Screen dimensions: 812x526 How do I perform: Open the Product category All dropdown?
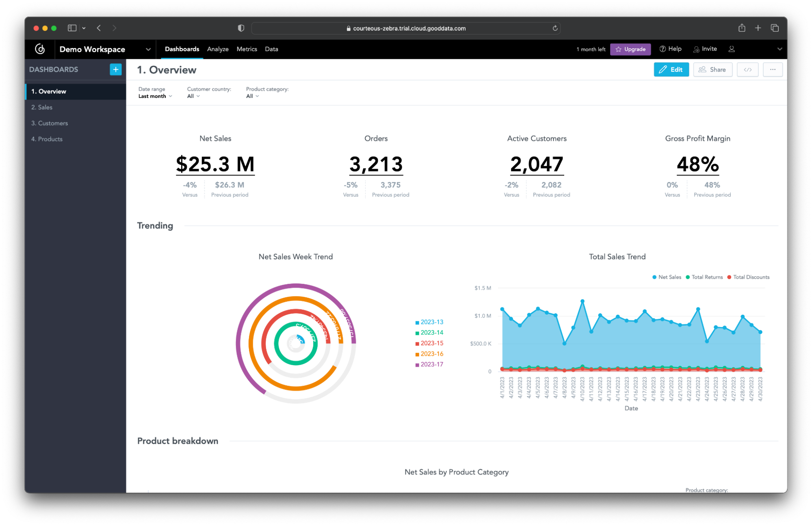(x=252, y=96)
